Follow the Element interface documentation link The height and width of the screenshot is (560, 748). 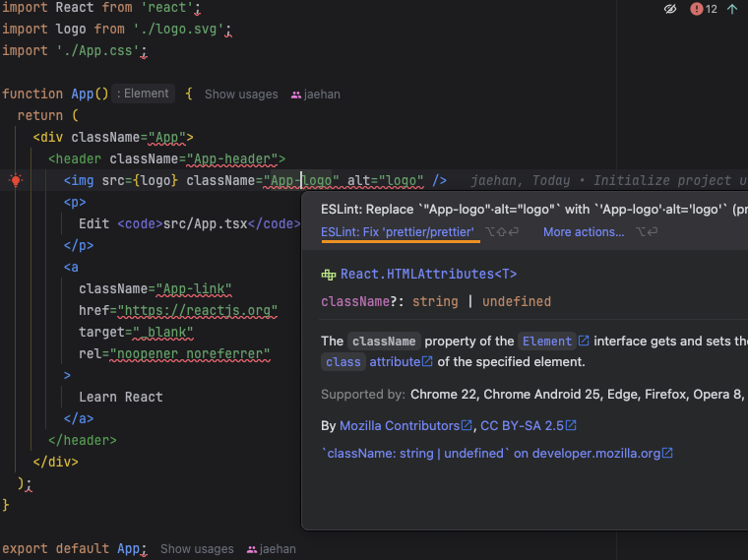coord(546,342)
